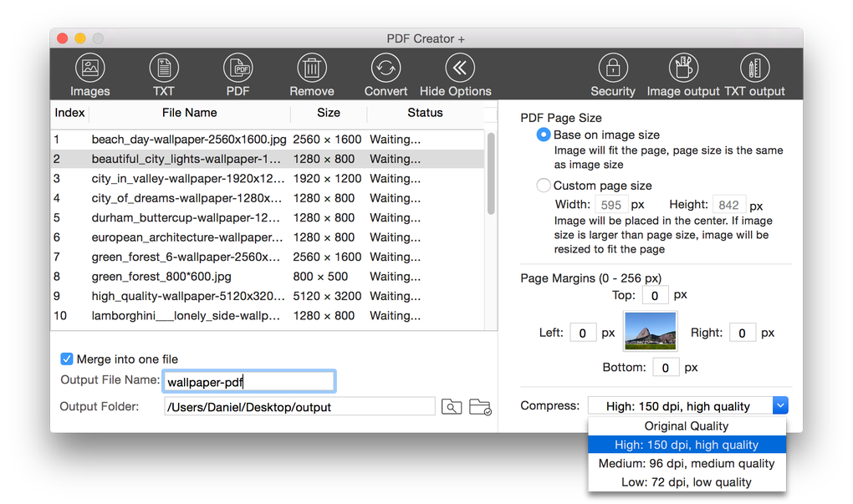The image size is (853, 504).
Task: Select the lamborghini___lonely_side row
Action: click(267, 315)
